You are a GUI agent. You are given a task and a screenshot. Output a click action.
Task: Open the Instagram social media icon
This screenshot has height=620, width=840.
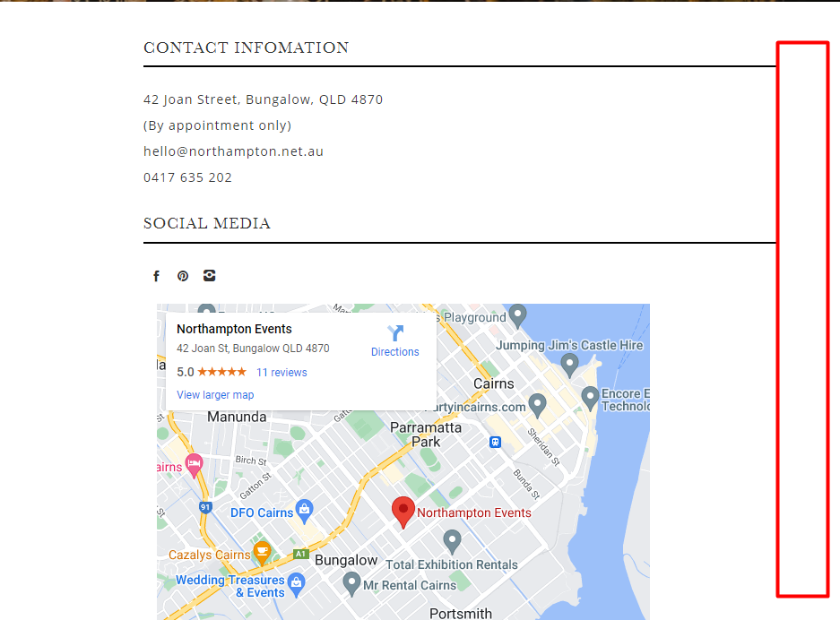(x=210, y=275)
